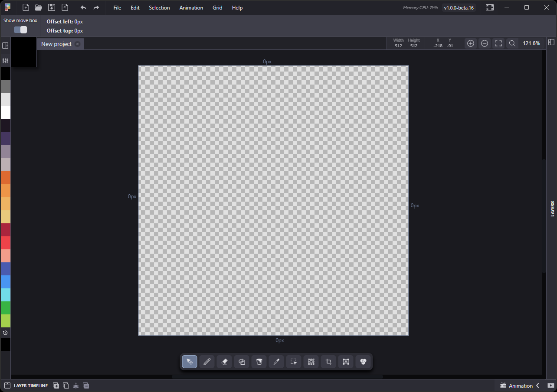The width and height of the screenshot is (557, 392).
Task: Toggle the fullscreen icon in title bar
Action: click(490, 7)
